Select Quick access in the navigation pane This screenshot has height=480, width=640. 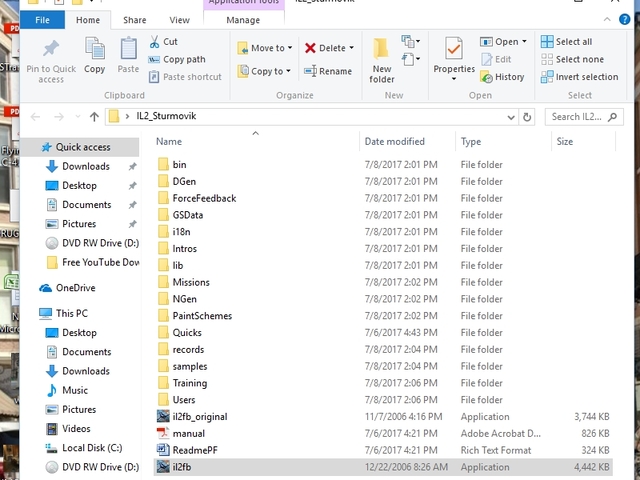point(80,147)
